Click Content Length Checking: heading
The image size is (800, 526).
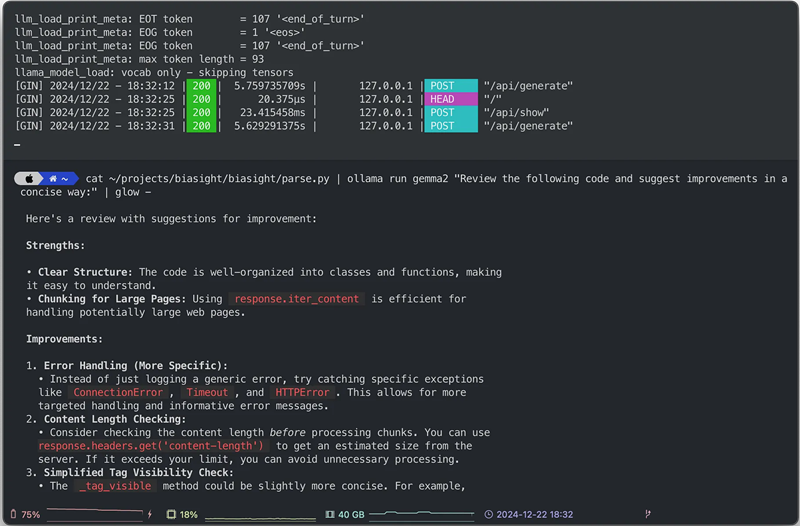[115, 419]
